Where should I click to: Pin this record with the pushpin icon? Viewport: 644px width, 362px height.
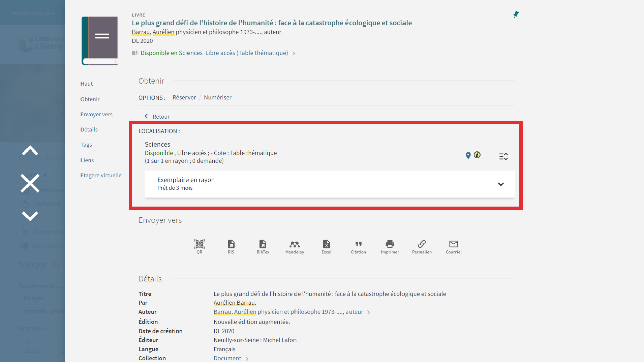pyautogui.click(x=516, y=14)
